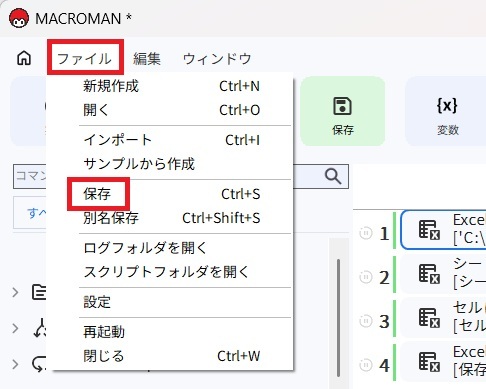Toggle pause circle beside step 3
486x389 pixels.
click(366, 321)
